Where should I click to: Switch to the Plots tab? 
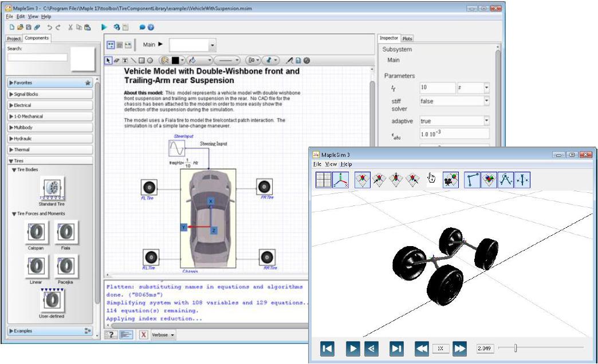(407, 38)
